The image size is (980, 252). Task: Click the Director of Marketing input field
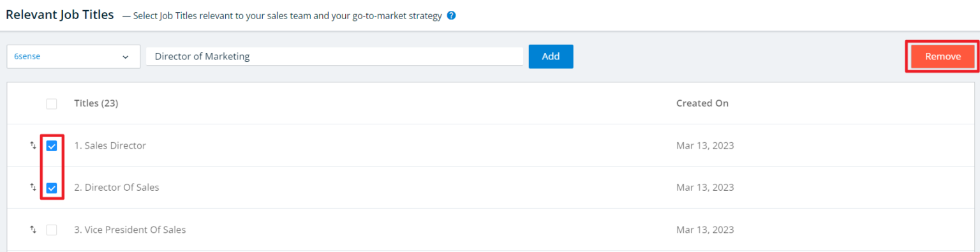[334, 56]
